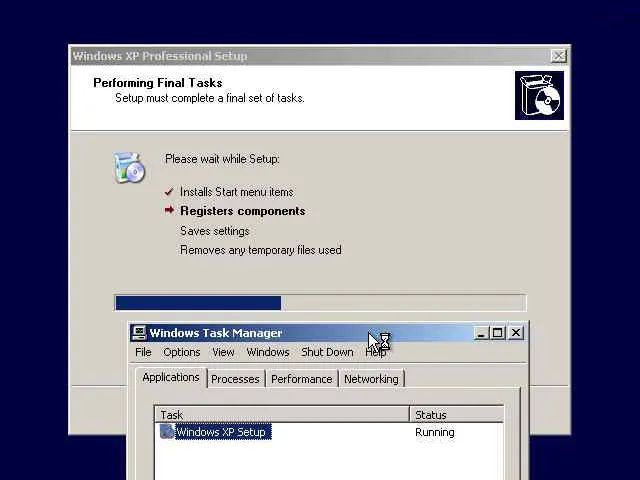Switch to the Performance tab

coord(302,379)
